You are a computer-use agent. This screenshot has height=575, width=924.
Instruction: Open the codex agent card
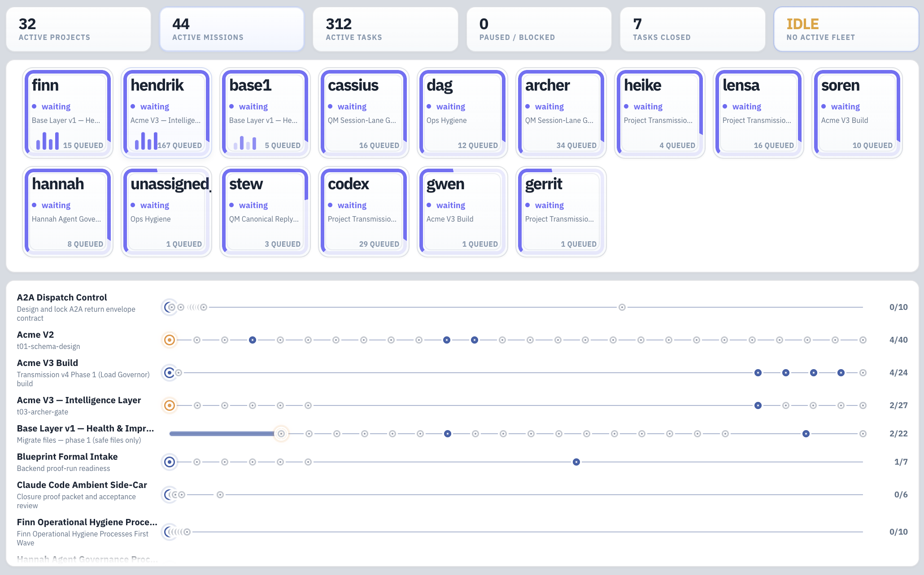point(364,212)
